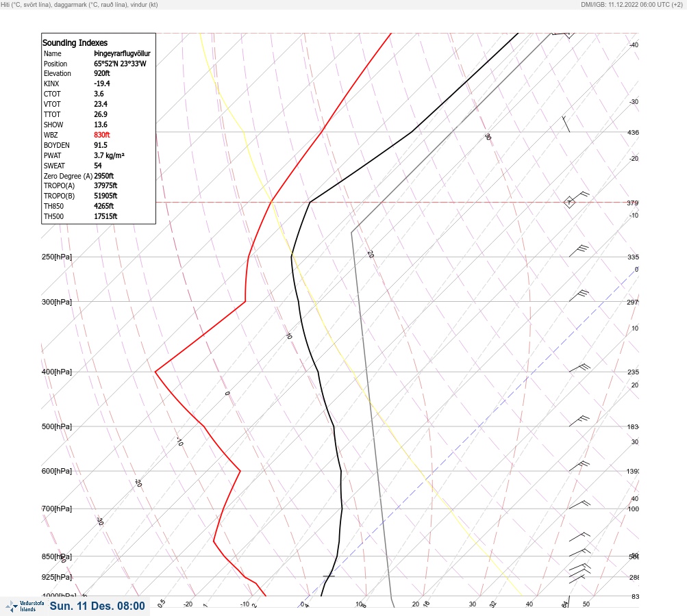Click the '436' flight level label on right

point(633,132)
